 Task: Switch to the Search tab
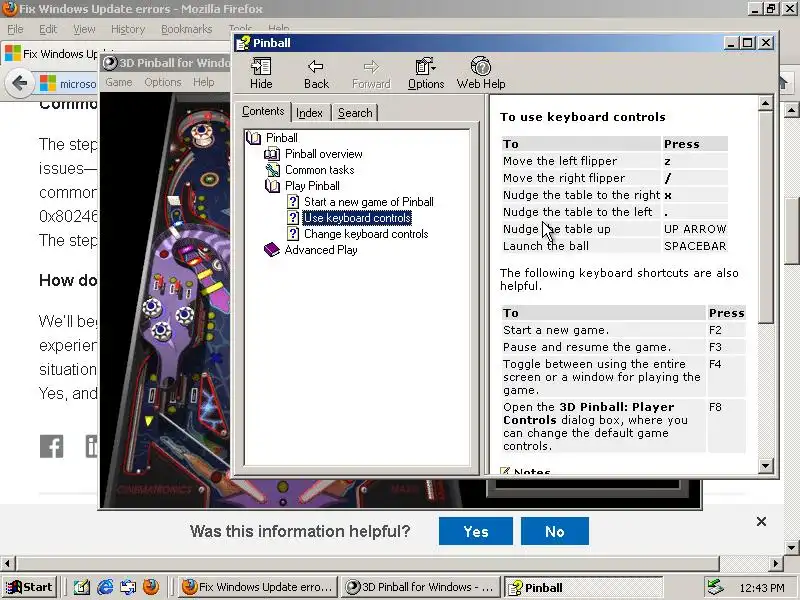tap(355, 113)
